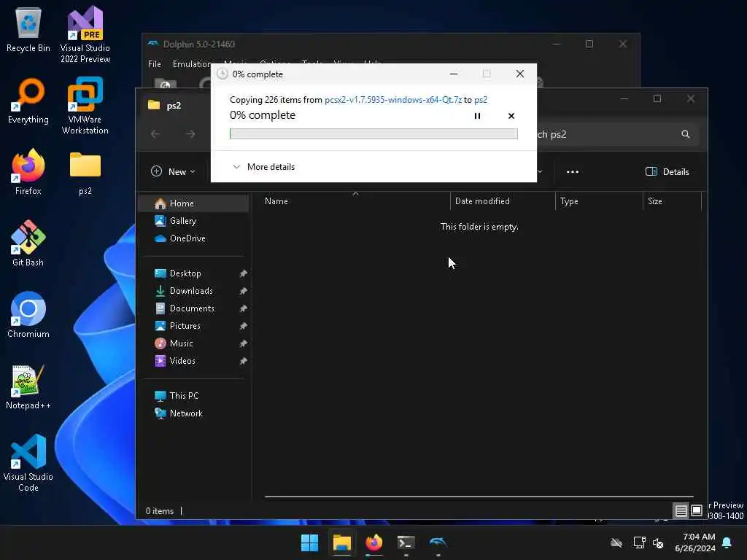Expand More details in copy dialog
747x560 pixels.
263,167
